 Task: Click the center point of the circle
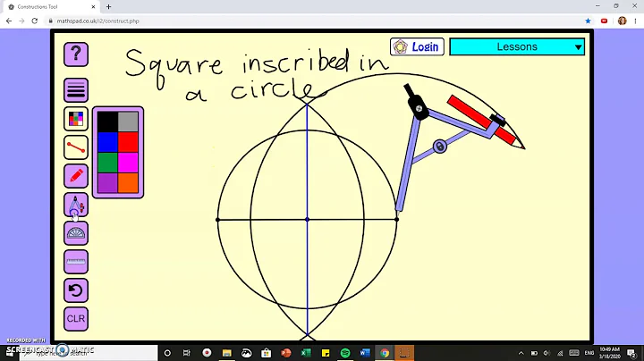pyautogui.click(x=307, y=220)
